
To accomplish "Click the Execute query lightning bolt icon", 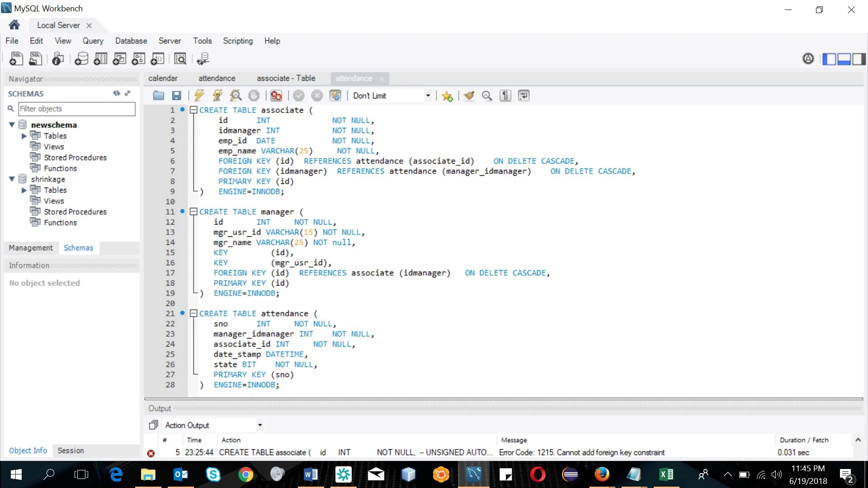I will 199,95.
